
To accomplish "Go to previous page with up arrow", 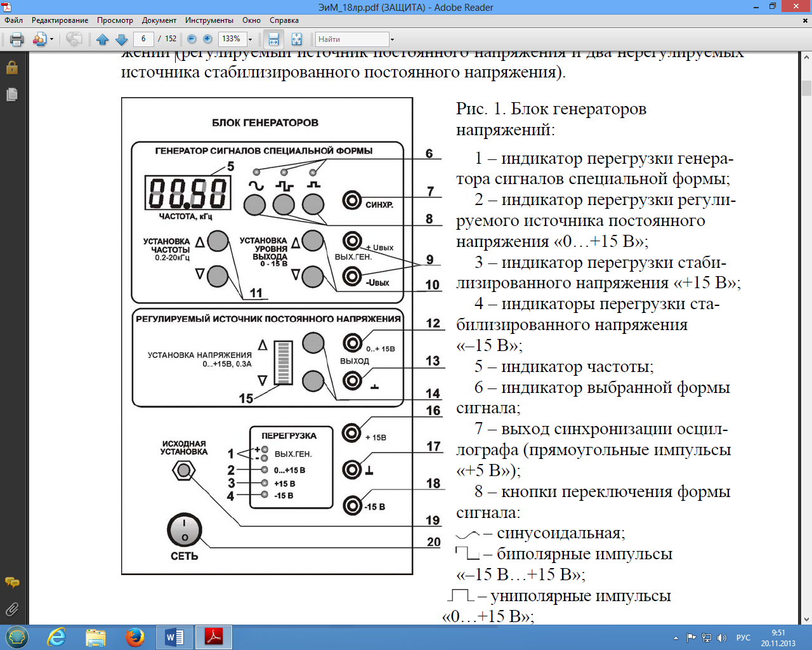I will 102,39.
